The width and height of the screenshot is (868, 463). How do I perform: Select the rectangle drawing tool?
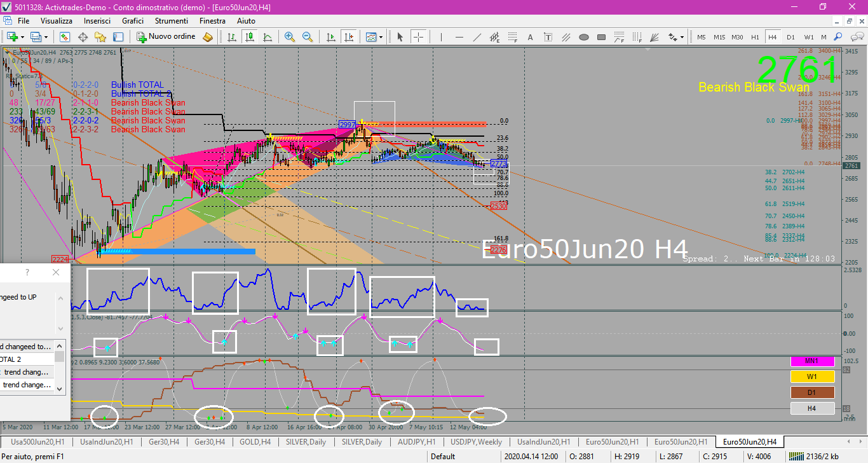point(601,37)
